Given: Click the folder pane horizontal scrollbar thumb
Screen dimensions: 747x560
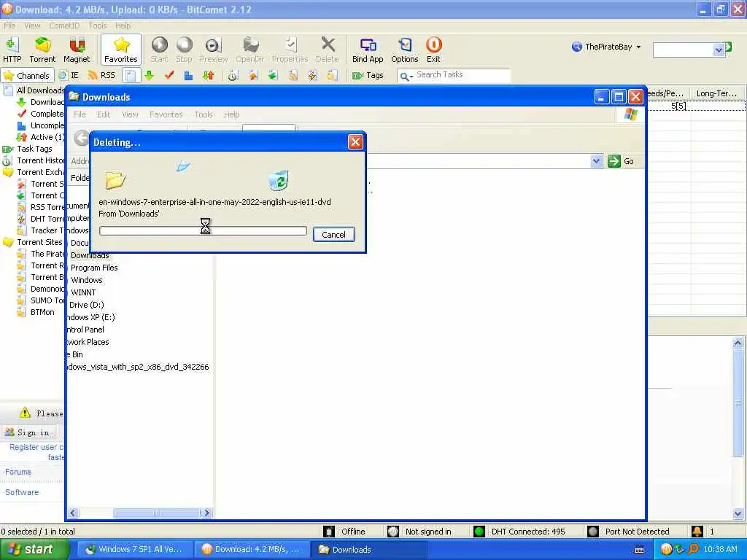Looking at the screenshot, I should click(156, 513).
